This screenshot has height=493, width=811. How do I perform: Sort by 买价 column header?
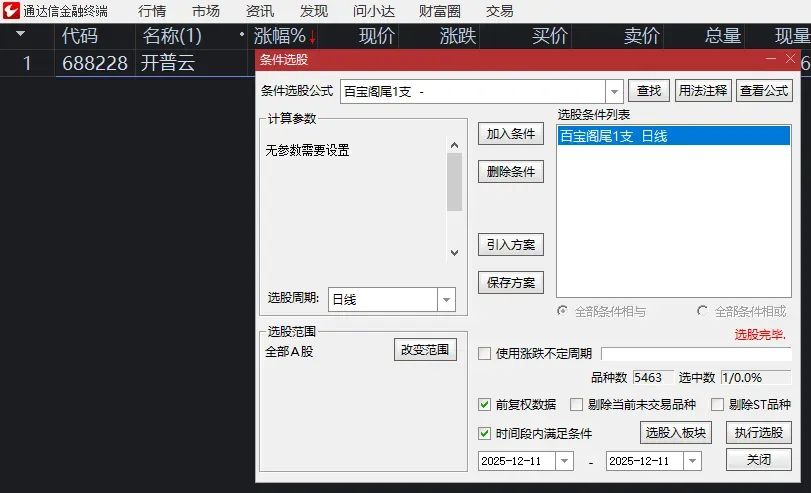pos(550,36)
